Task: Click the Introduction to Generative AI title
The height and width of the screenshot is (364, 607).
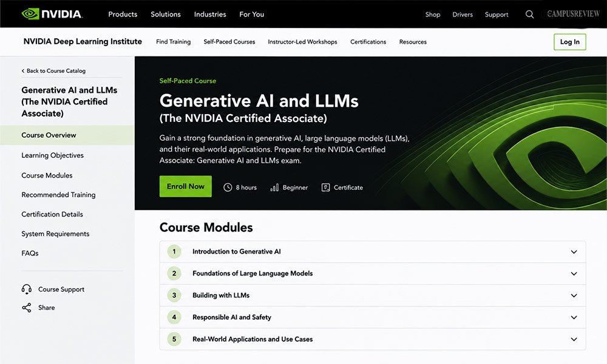Action: pos(237,251)
